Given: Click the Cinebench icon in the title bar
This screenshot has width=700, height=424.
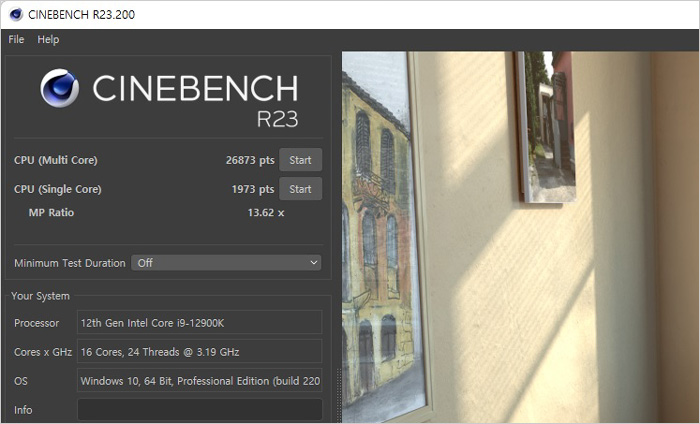Looking at the screenshot, I should pos(16,15).
